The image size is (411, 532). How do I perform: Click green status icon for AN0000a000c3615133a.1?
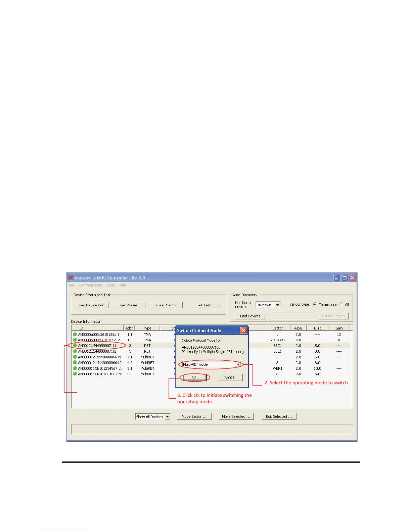[x=75, y=334]
